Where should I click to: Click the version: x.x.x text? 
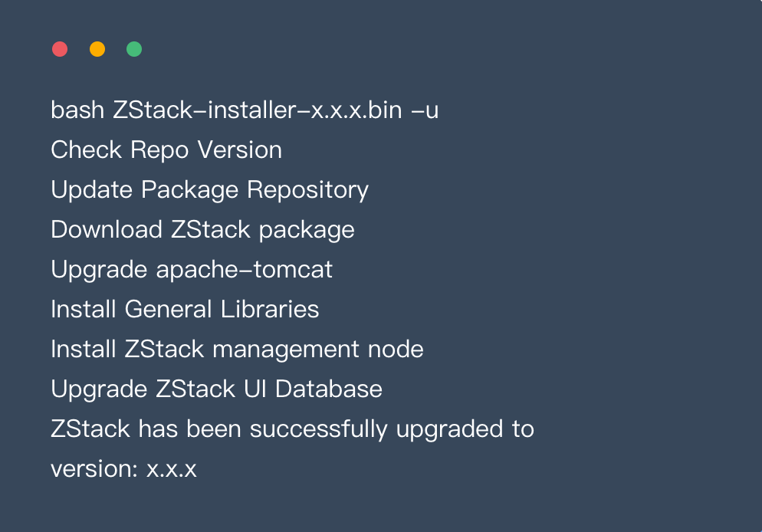pyautogui.click(x=123, y=469)
